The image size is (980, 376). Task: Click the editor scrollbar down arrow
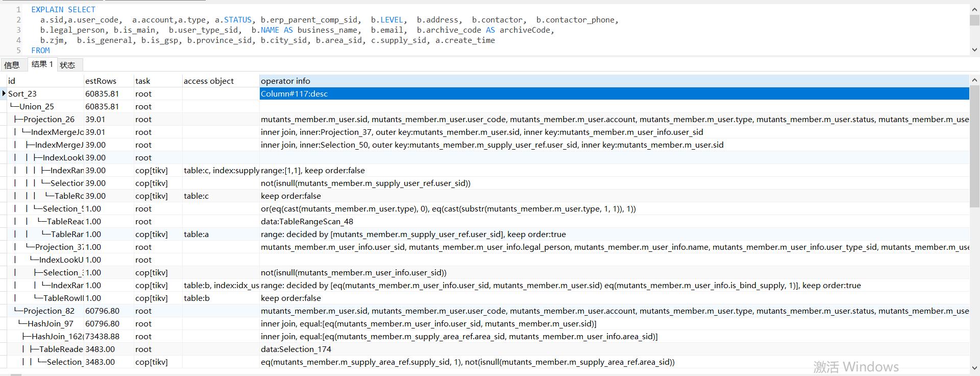pyautogui.click(x=974, y=50)
